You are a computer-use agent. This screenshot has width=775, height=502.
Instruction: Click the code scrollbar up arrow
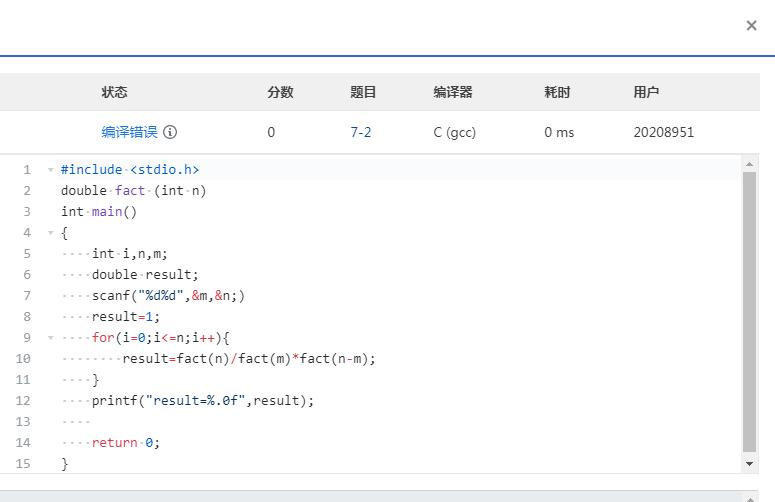(749, 163)
